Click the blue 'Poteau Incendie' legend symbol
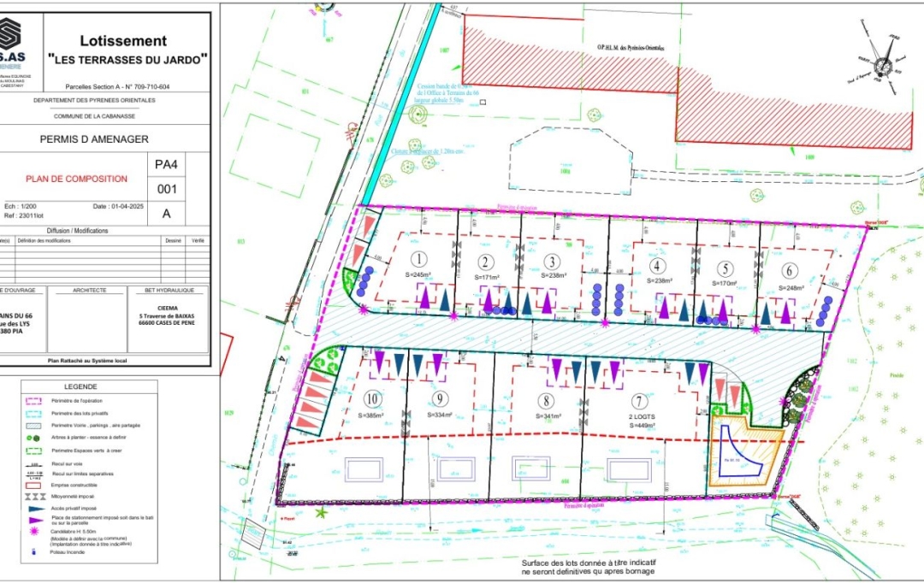The width and height of the screenshot is (924, 583). tap(33, 552)
